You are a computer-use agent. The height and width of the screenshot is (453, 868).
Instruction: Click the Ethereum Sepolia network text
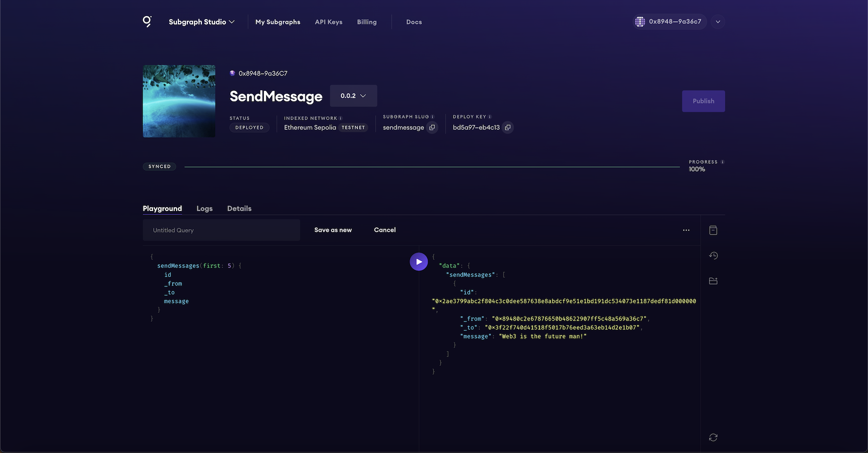click(310, 128)
